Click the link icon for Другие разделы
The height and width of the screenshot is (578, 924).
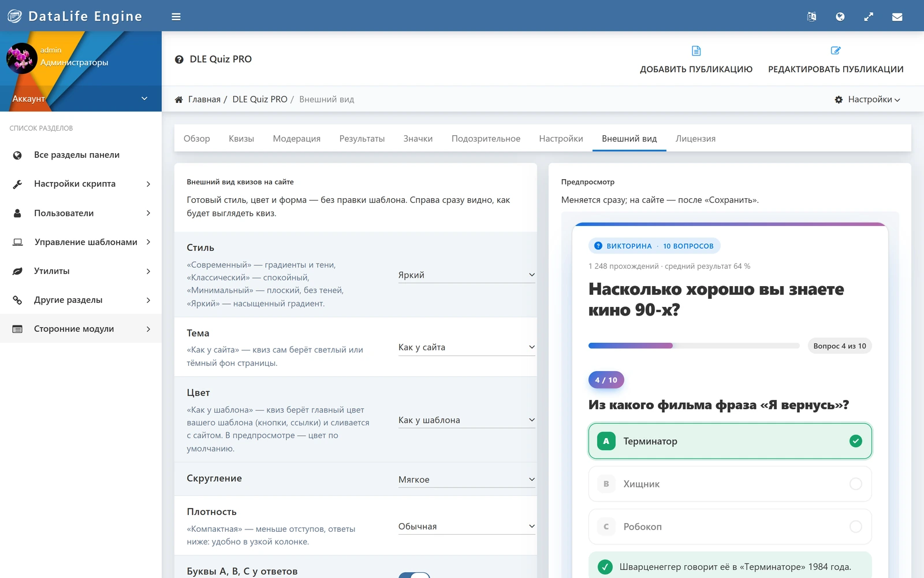(17, 300)
